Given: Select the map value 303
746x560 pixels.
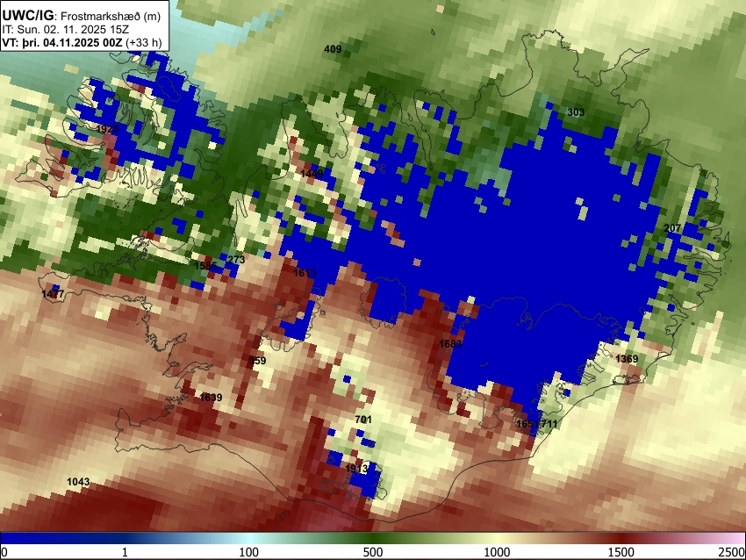Looking at the screenshot, I should 576,112.
